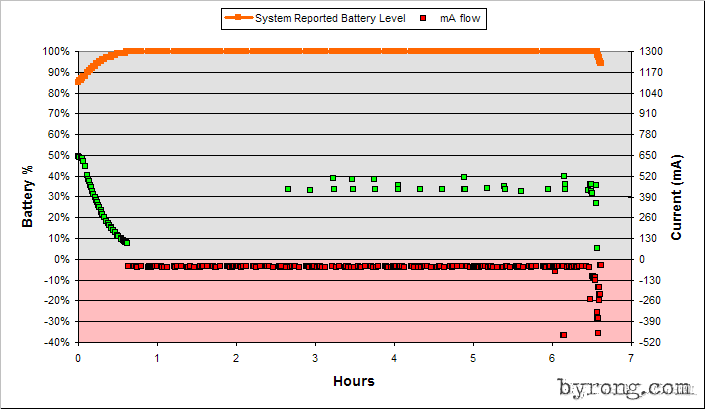This screenshot has width=705, height=409.
Task: Click the Current (mA) axis title
Action: pos(676,197)
